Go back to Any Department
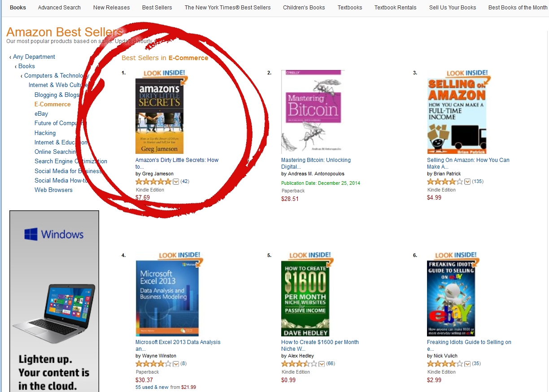Image resolution: width=549 pixels, height=392 pixels. point(34,57)
